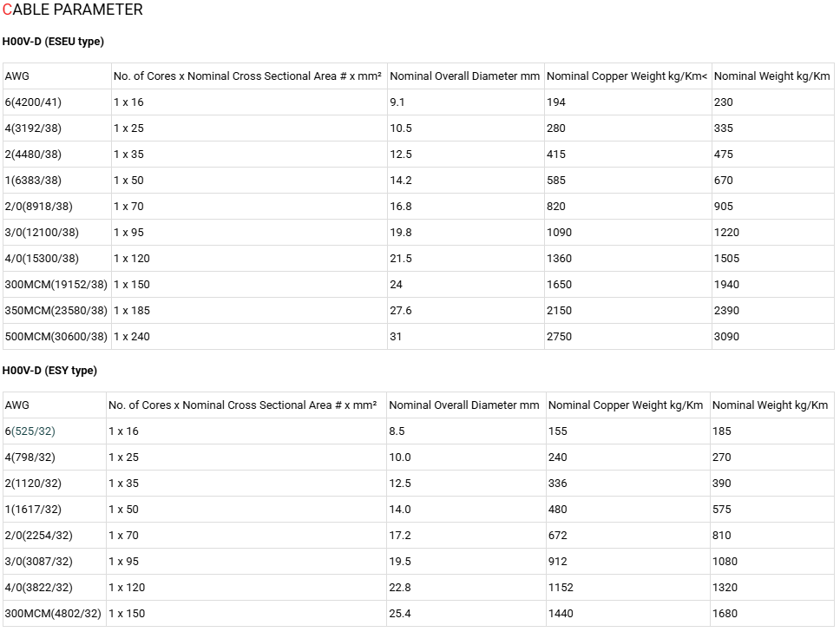Click Nominal Weight kg/Km header in ESY table
The width and height of the screenshot is (840, 632).
pos(772,405)
